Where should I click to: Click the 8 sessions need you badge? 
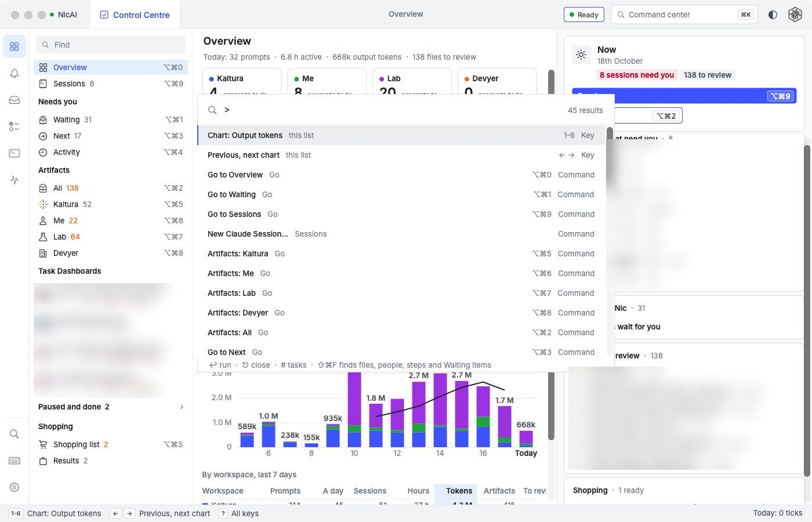click(637, 75)
